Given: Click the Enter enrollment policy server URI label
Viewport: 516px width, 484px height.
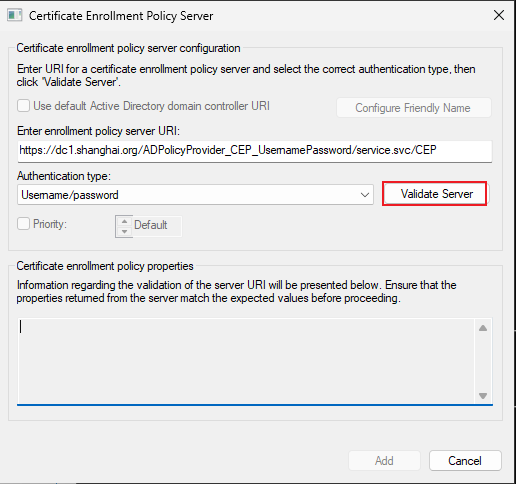Looking at the screenshot, I should 98,131.
